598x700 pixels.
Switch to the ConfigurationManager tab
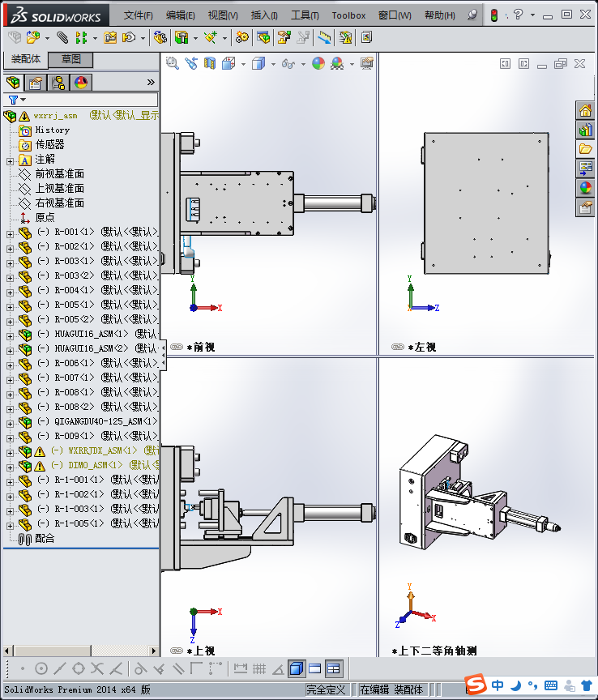pos(58,83)
